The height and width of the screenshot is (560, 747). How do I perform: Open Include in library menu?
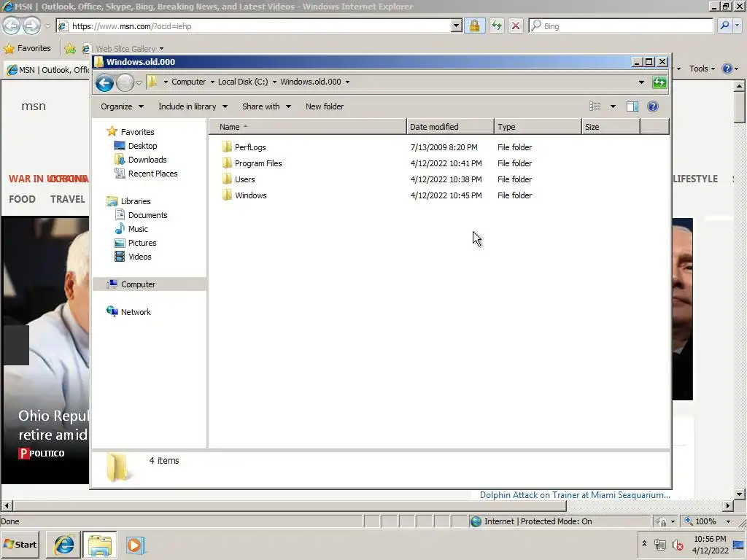click(x=193, y=106)
